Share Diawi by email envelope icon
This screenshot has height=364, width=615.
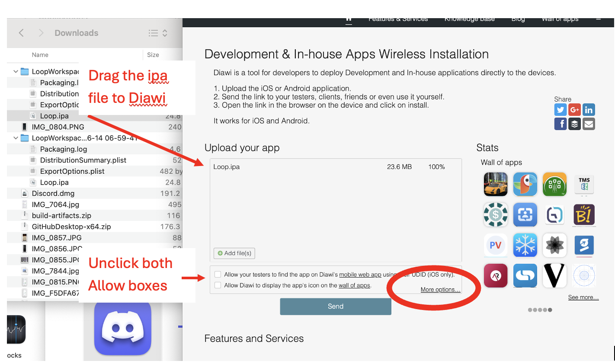(589, 124)
